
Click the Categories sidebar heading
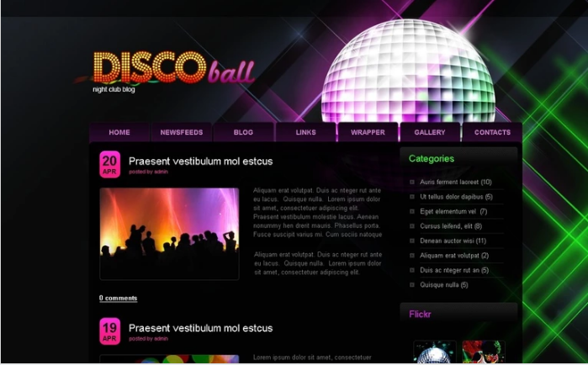click(432, 159)
